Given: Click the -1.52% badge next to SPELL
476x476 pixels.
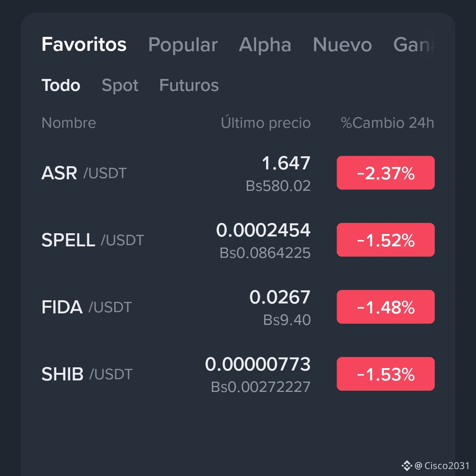Looking at the screenshot, I should point(386,240).
